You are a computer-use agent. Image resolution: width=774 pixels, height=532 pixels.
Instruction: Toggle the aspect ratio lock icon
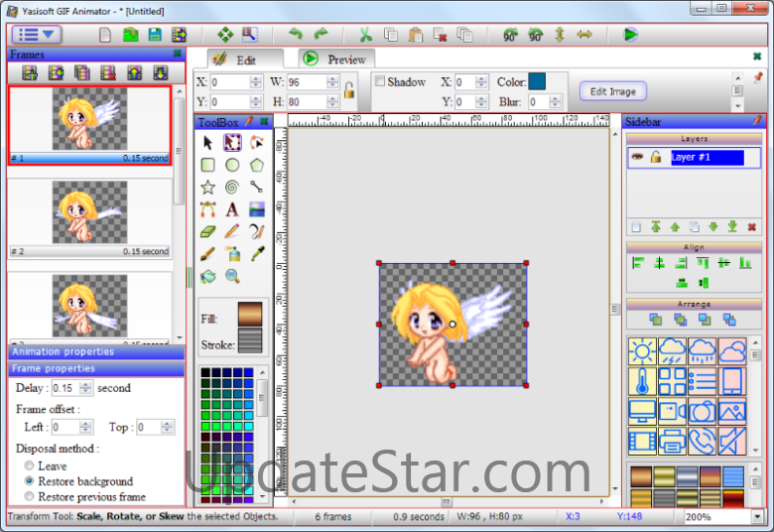coord(349,90)
